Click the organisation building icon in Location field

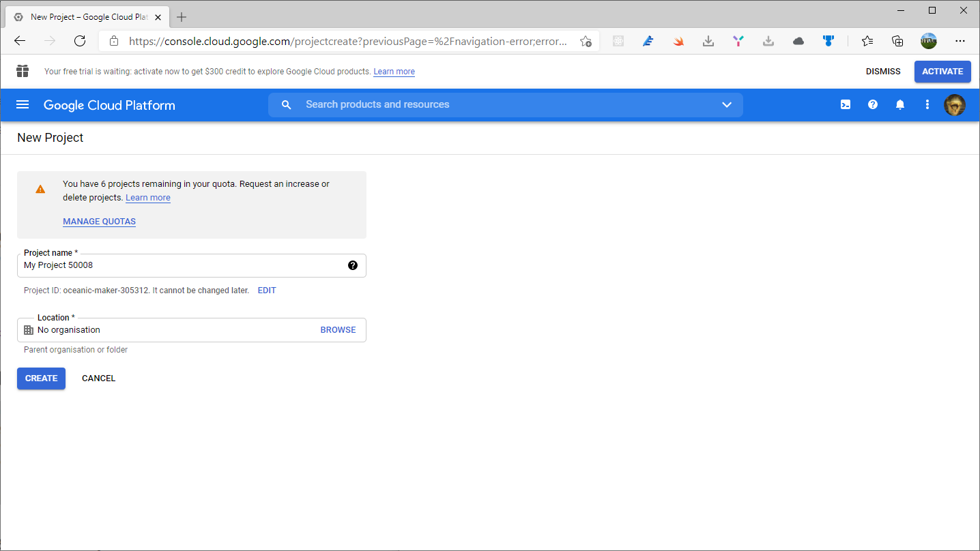28,329
